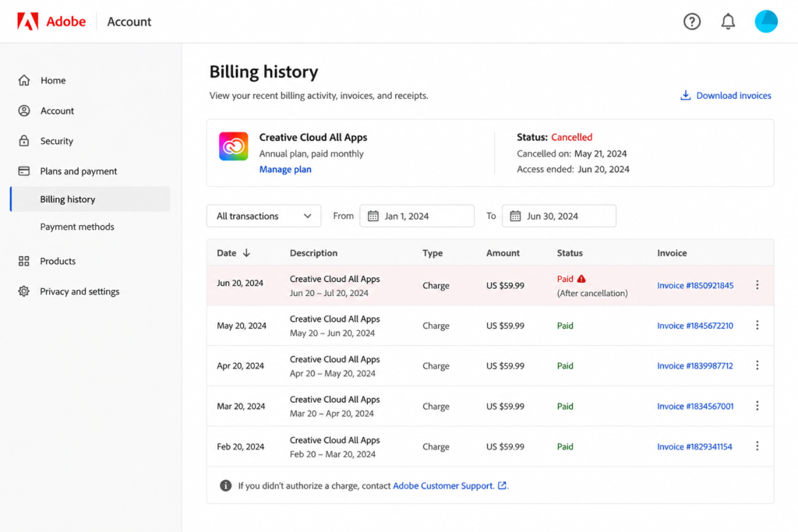
Task: Click the Download invoices link
Action: tap(733, 96)
